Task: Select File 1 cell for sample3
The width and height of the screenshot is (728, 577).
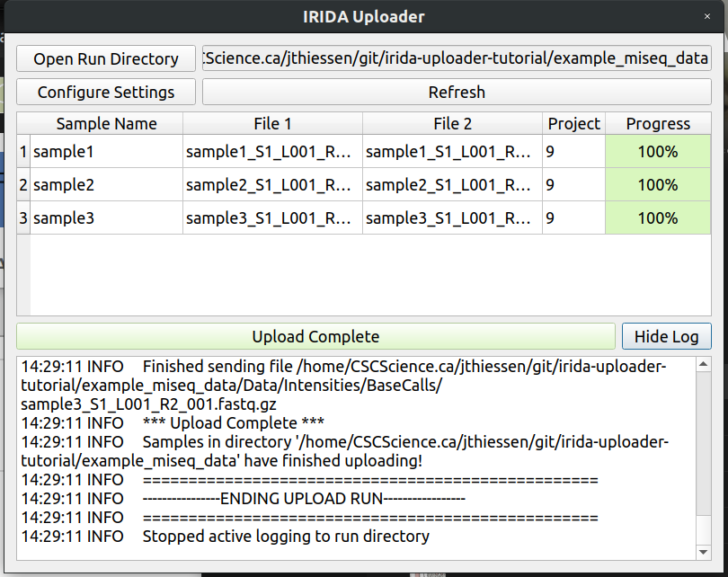Action: tap(272, 217)
